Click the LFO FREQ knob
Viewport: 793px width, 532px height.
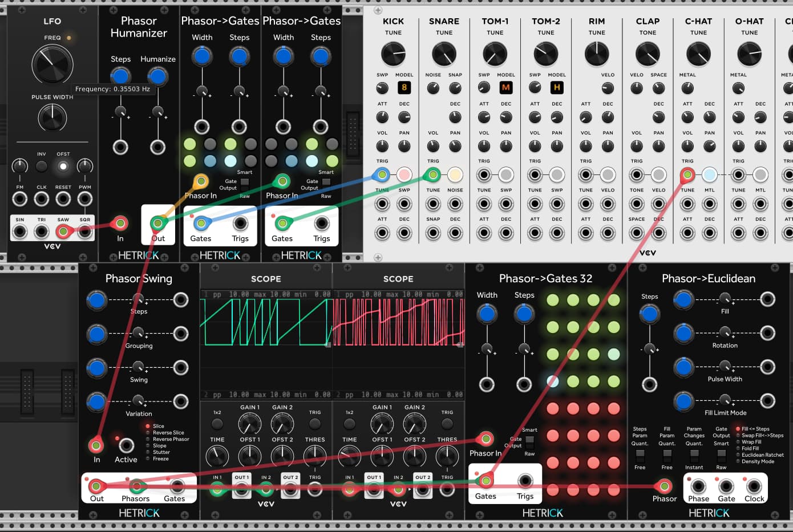(52, 64)
